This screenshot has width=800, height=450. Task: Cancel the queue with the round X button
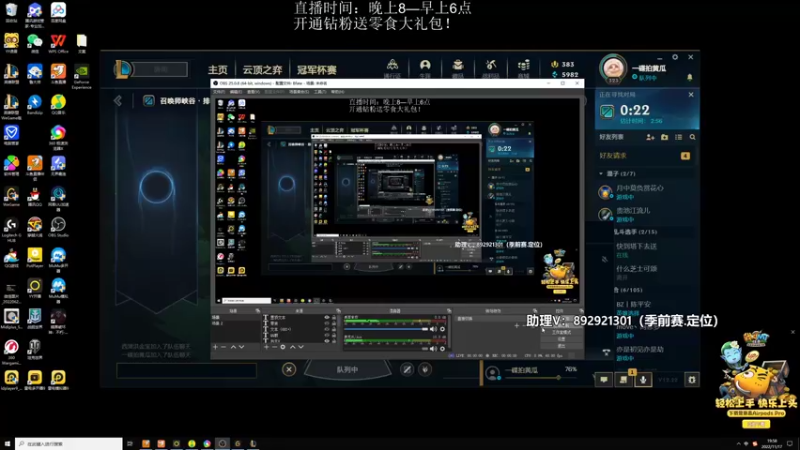(x=289, y=369)
